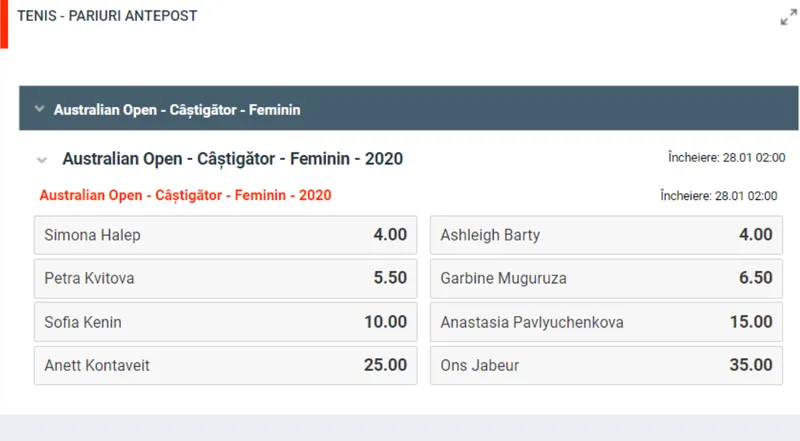Viewport: 800px width, 441px height.
Task: Choose Garbine Muguruza at 6.50
Action: 606,278
